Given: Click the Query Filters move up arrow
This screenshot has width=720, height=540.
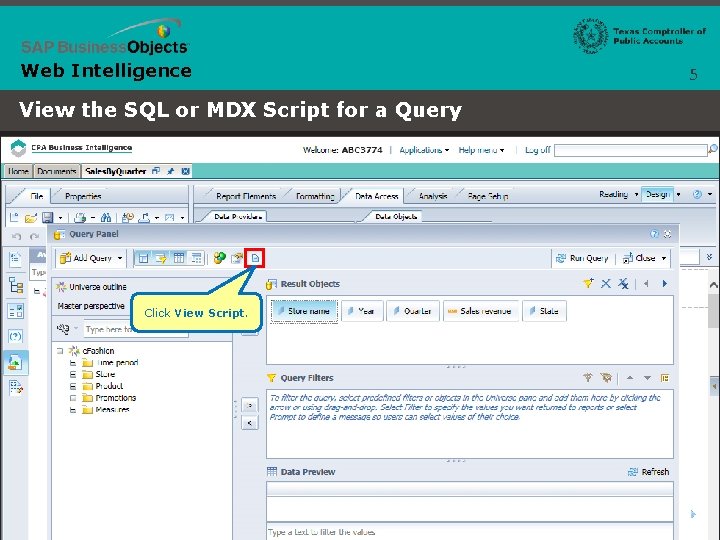Looking at the screenshot, I should click(630, 377).
